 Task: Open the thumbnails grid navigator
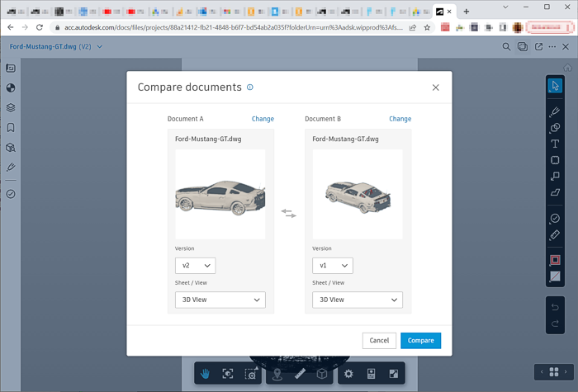coord(554,372)
